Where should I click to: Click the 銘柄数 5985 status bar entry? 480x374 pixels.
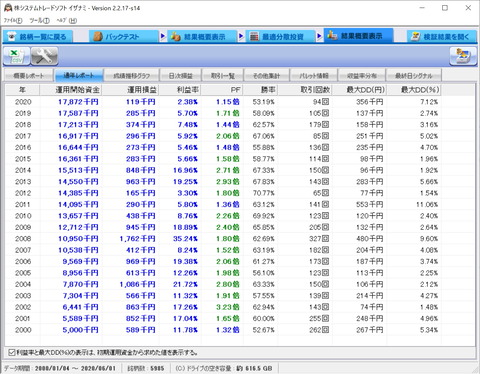pyautogui.click(x=146, y=368)
